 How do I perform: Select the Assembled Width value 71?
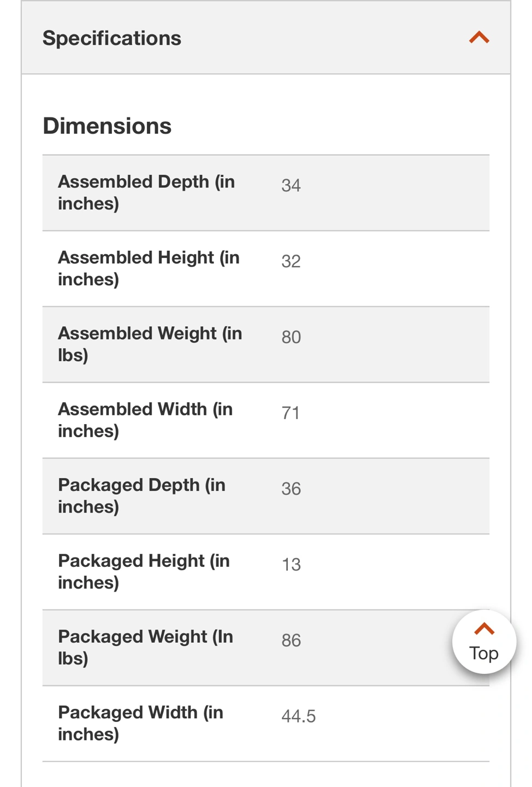point(291,413)
